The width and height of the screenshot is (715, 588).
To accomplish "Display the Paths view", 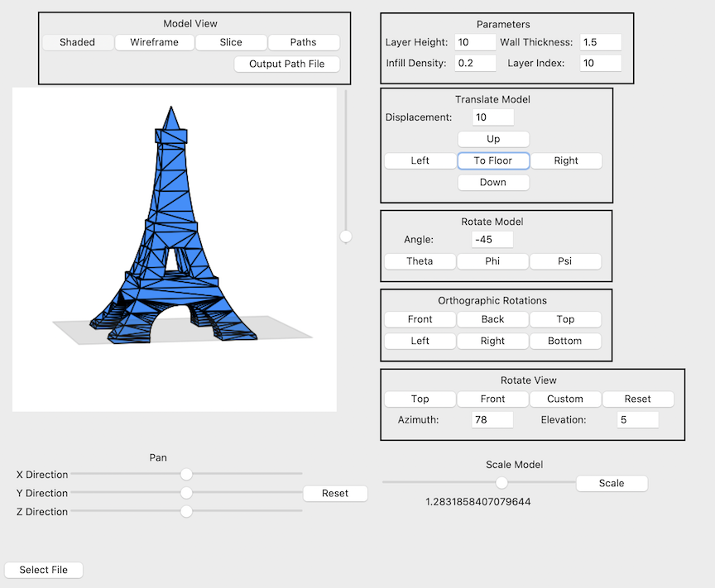I will point(304,42).
